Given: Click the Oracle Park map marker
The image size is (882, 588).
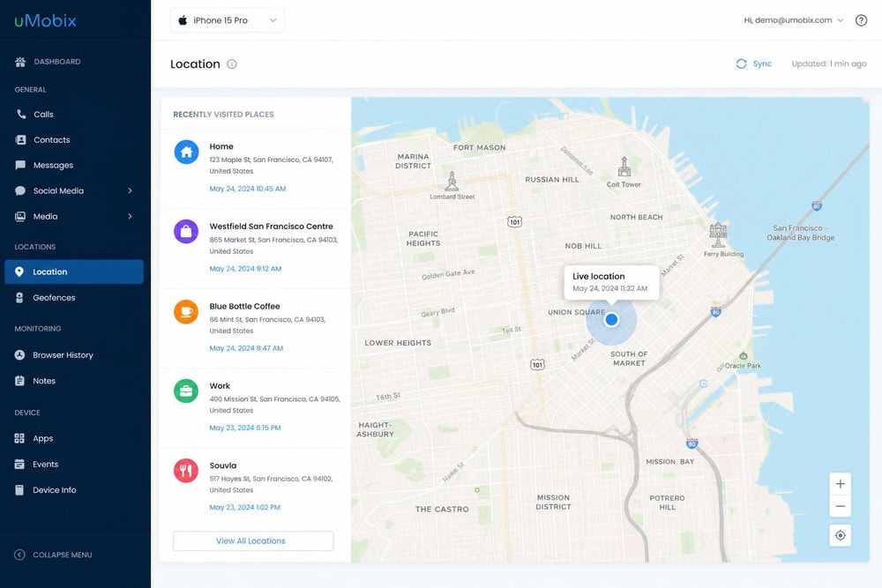Looking at the screenshot, I should pyautogui.click(x=743, y=356).
